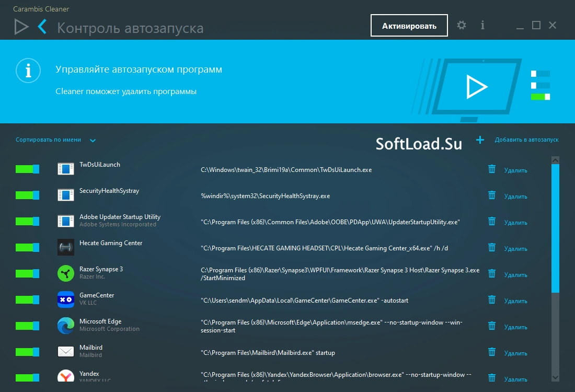575x392 pixels.
Task: Click 'Удалить' for GameCenter
Action: tap(515, 301)
